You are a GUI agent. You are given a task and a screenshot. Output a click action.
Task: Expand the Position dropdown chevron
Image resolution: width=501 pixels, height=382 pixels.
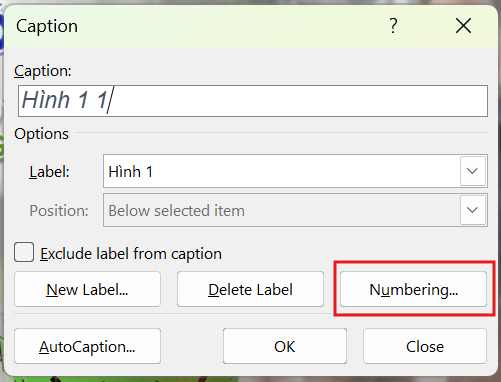[472, 210]
